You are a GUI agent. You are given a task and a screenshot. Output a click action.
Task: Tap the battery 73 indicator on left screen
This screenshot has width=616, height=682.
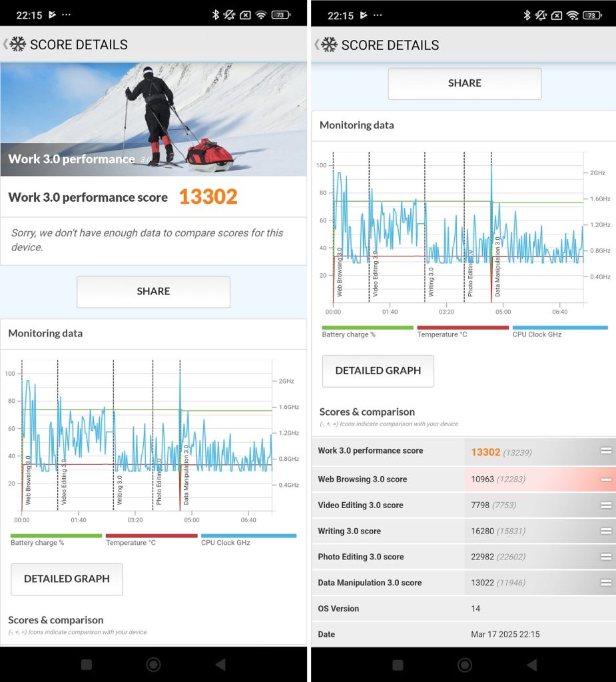coord(280,15)
